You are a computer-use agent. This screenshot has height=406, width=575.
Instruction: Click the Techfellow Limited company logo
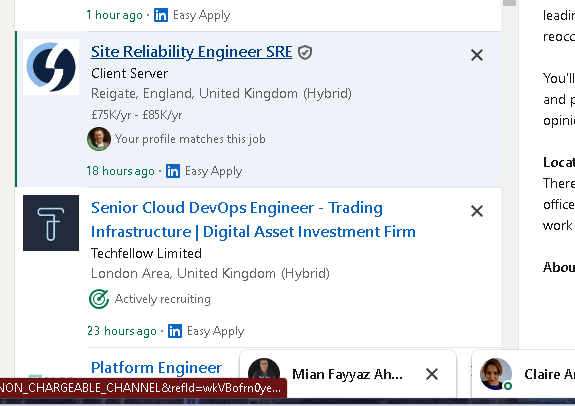click(51, 223)
